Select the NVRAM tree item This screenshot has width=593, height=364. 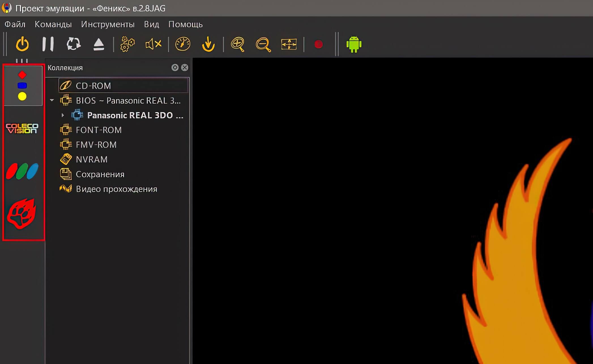tap(91, 159)
